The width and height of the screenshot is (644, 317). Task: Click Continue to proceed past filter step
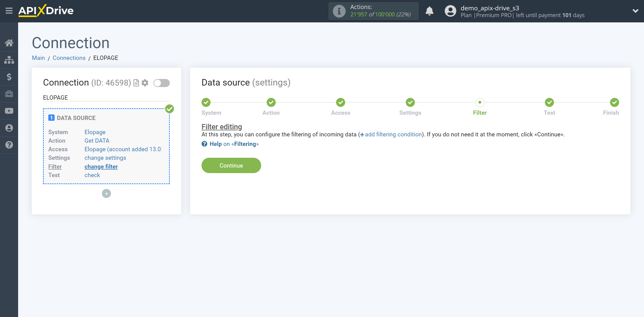pos(231,166)
